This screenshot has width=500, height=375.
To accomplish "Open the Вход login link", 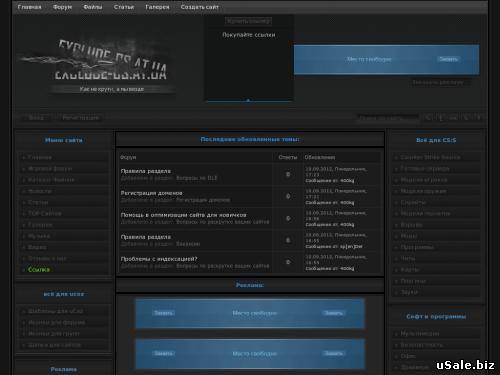I will click(36, 118).
